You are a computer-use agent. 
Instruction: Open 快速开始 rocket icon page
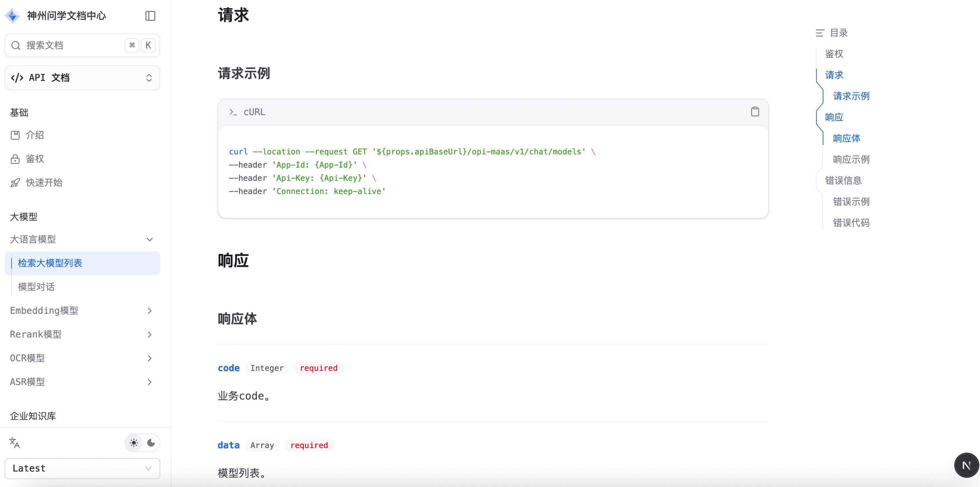[15, 183]
